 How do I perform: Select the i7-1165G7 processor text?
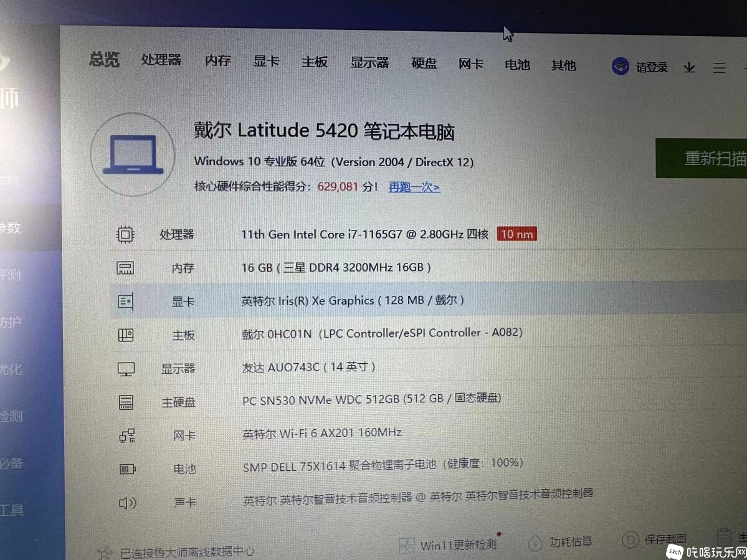[x=364, y=234]
